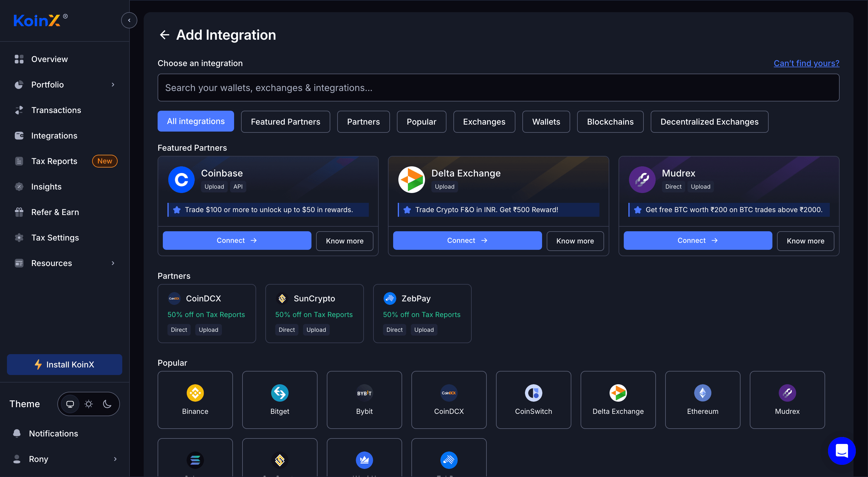Click the Resources icon in sidebar
868x477 pixels.
pos(19,263)
